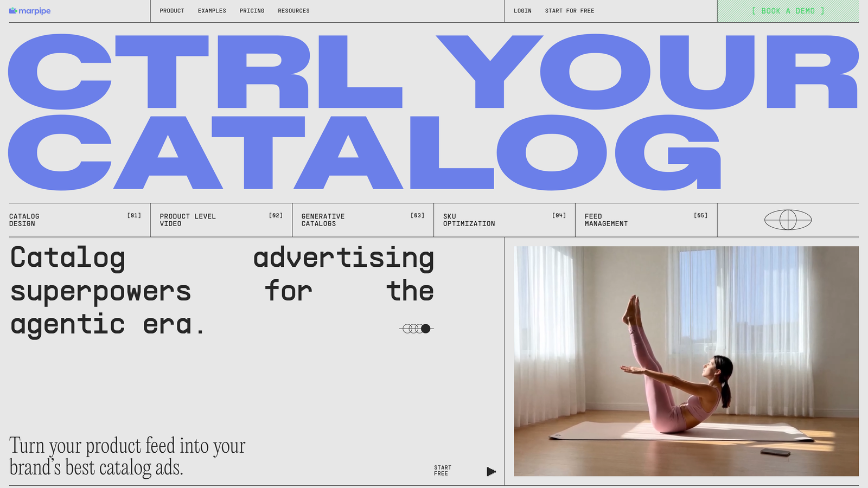
Task: Go to the Pricing page
Action: click(x=252, y=11)
